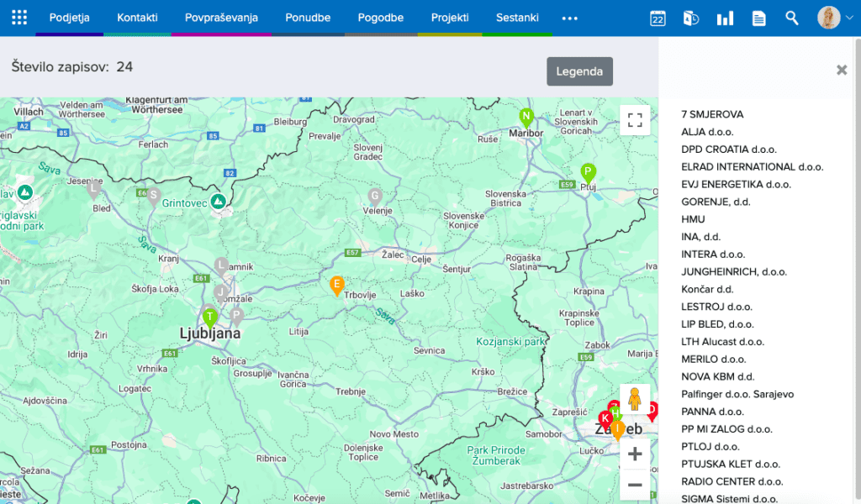This screenshot has width=861, height=504.
Task: Open the more tabs ellipsis menu
Action: coord(569,18)
